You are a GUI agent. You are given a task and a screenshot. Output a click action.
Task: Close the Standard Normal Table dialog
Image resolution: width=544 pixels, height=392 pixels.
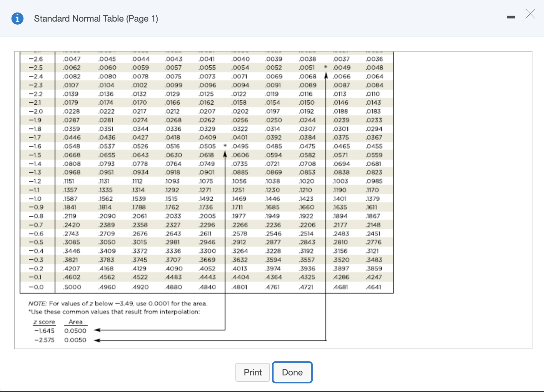point(530,14)
